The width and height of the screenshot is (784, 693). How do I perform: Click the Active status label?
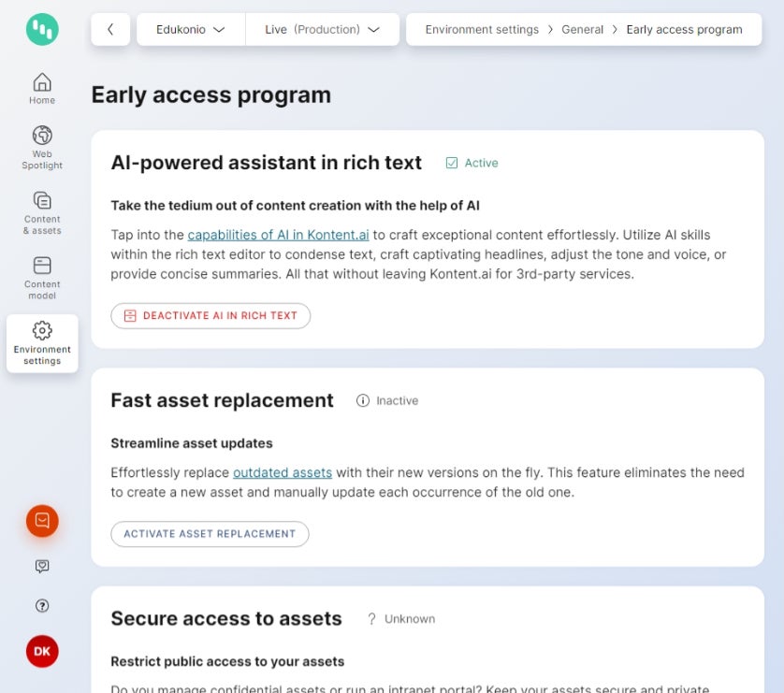click(481, 163)
